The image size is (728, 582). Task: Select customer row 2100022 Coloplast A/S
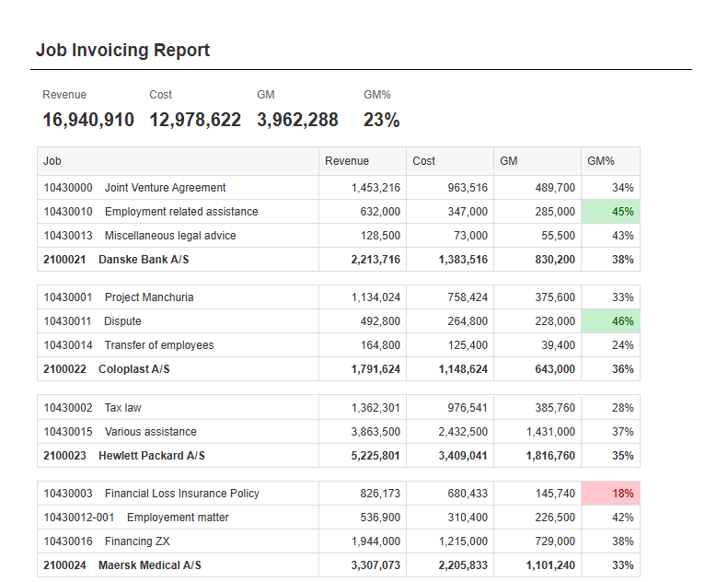tap(339, 369)
